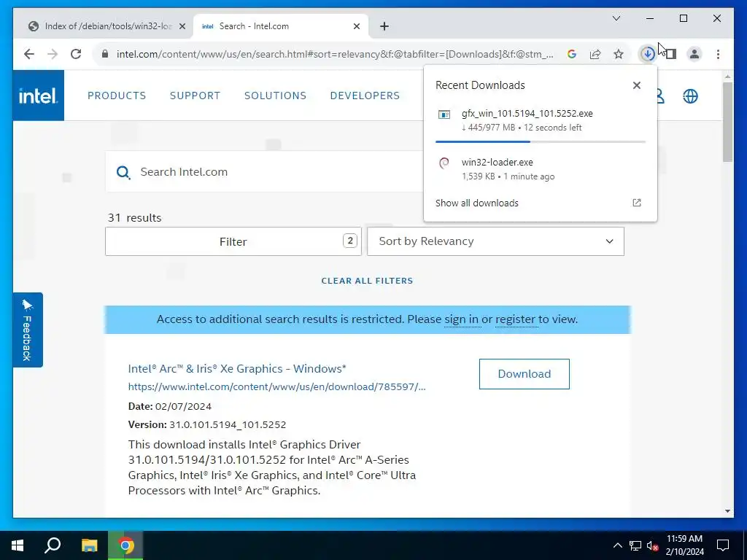
Task: Open the Windows notification center
Action: [723, 545]
